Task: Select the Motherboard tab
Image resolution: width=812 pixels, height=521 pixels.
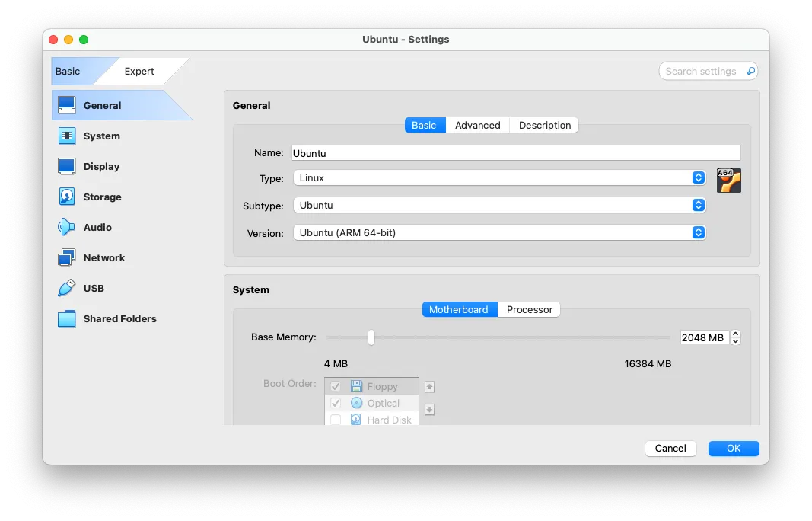Action: (x=460, y=309)
